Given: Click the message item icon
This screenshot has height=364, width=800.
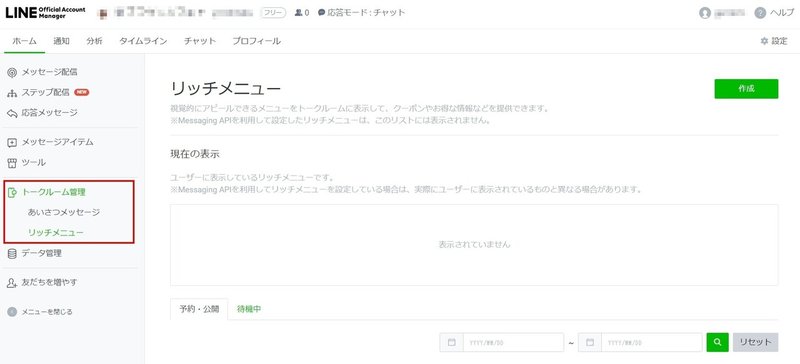Looking at the screenshot, I should (x=12, y=142).
